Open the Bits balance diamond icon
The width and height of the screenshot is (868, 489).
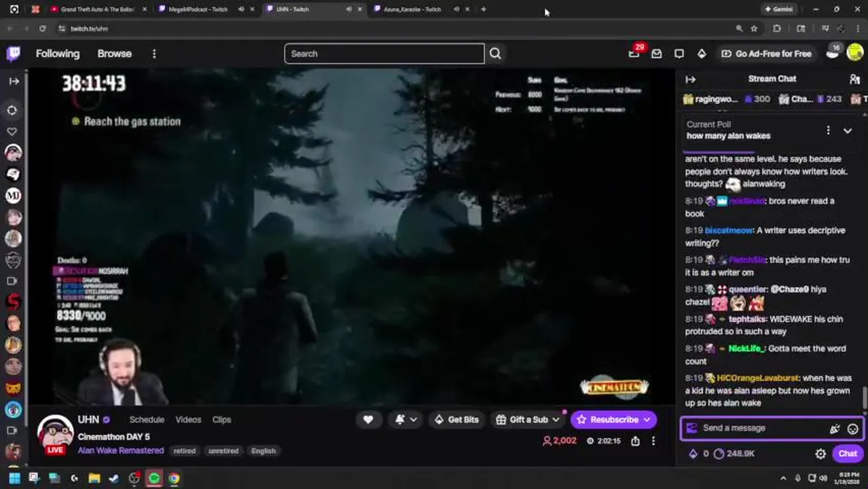click(693, 454)
